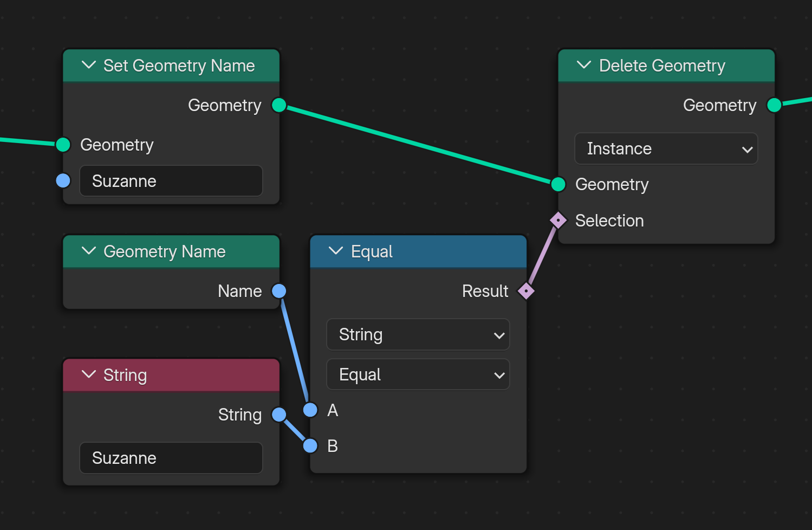The image size is (812, 530).
Task: Select the Set Geometry Name node header
Action: point(171,66)
